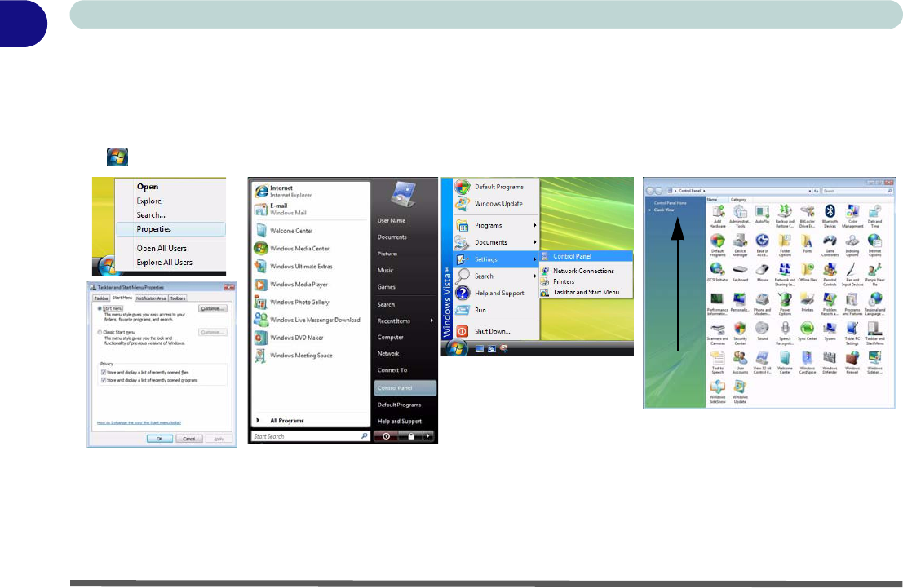This screenshot has width=903, height=588.
Task: Open Windows Firewall in Control Panel
Action: pos(852,363)
